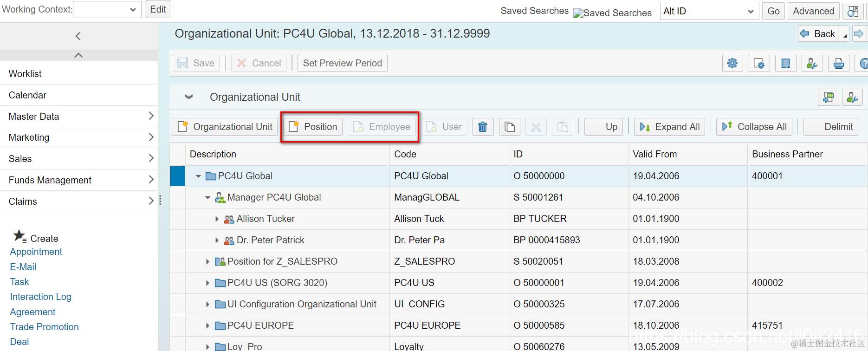Expand Claims submenu arrow

(151, 201)
